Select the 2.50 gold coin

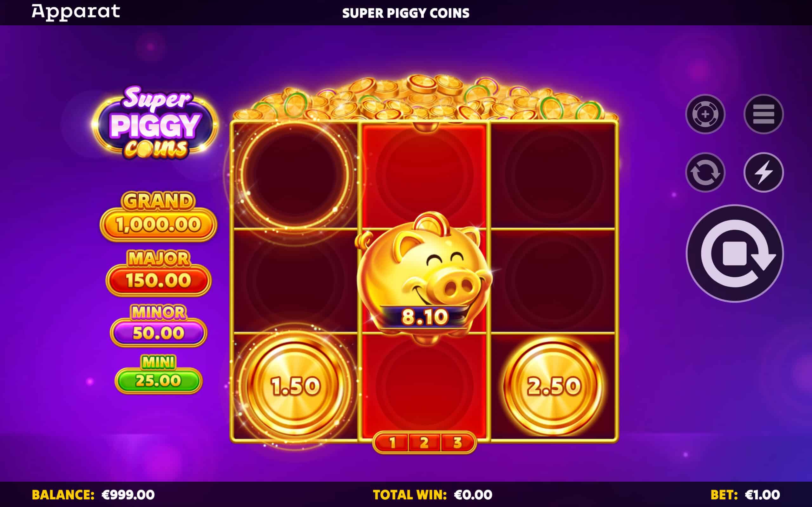(553, 386)
